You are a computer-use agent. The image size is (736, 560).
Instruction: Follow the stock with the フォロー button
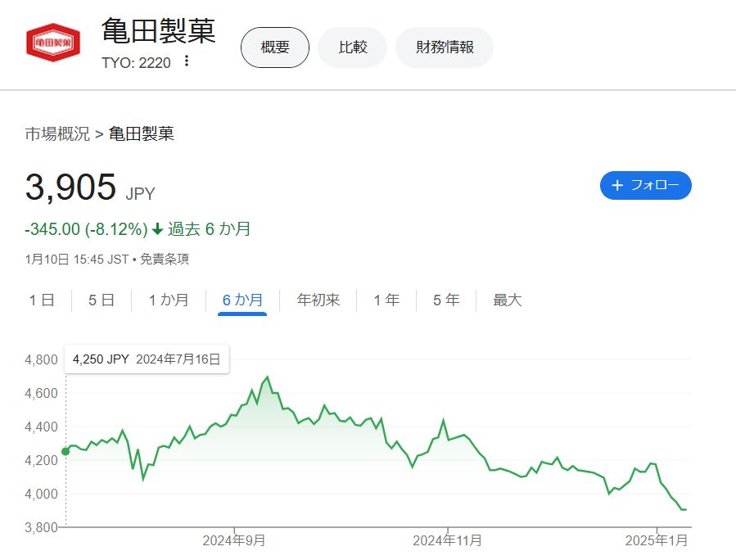[x=645, y=185]
